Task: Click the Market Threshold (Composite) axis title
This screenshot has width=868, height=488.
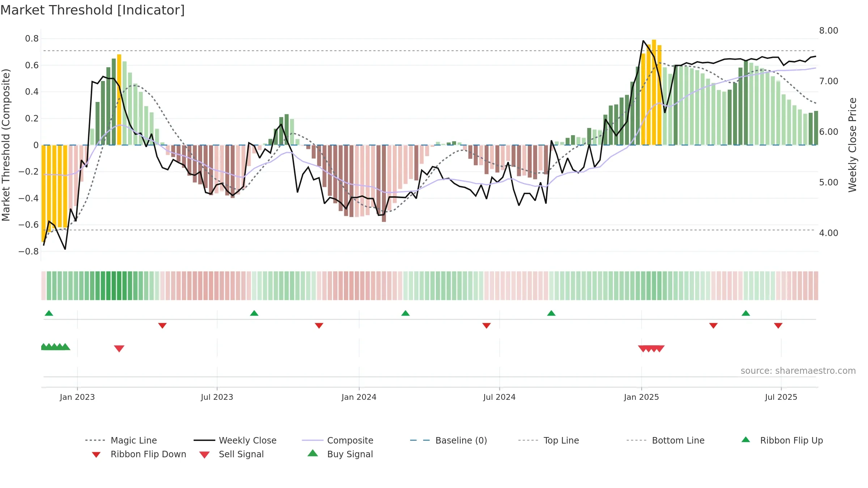Action: (6, 145)
